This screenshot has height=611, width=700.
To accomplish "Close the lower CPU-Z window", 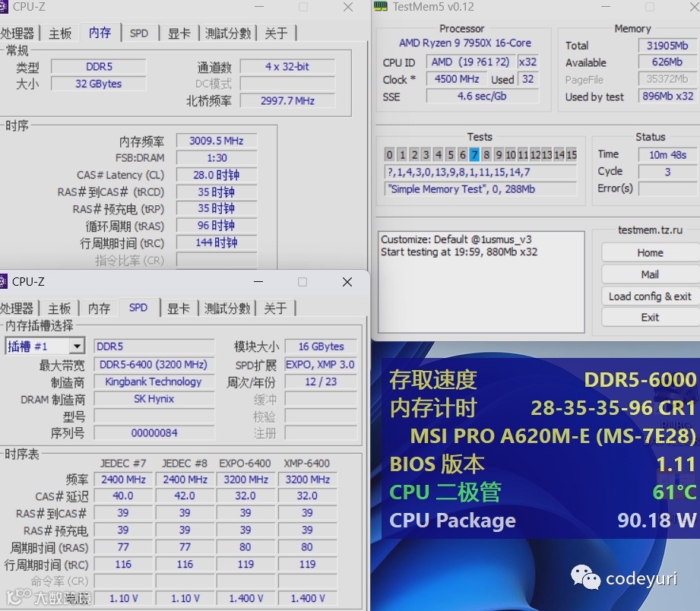I will click(x=347, y=282).
